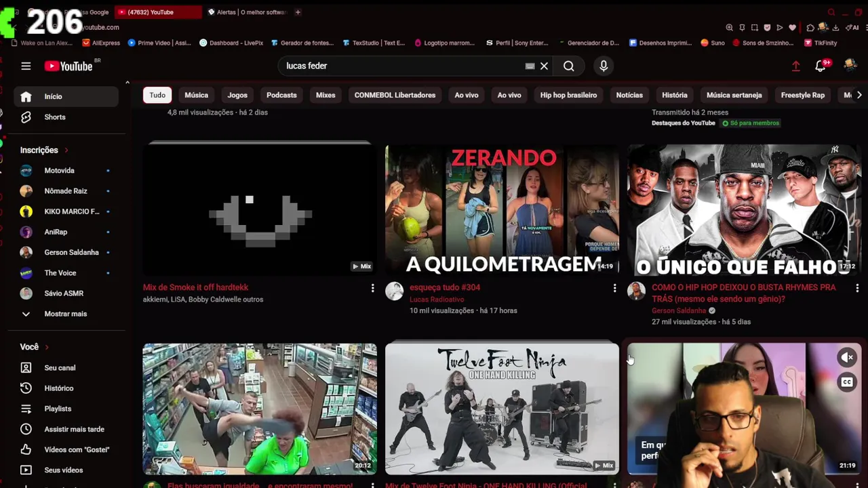Select the Notícias filter chip
868x488 pixels.
pos(629,95)
